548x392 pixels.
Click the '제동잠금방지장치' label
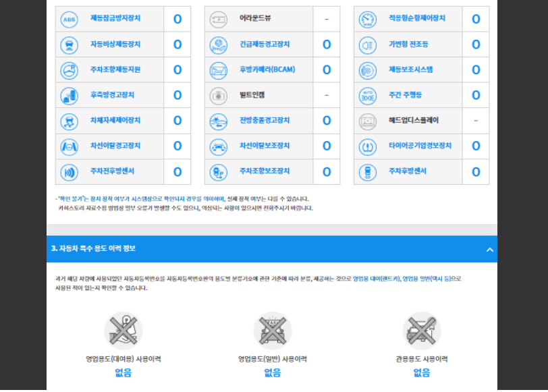click(x=115, y=18)
